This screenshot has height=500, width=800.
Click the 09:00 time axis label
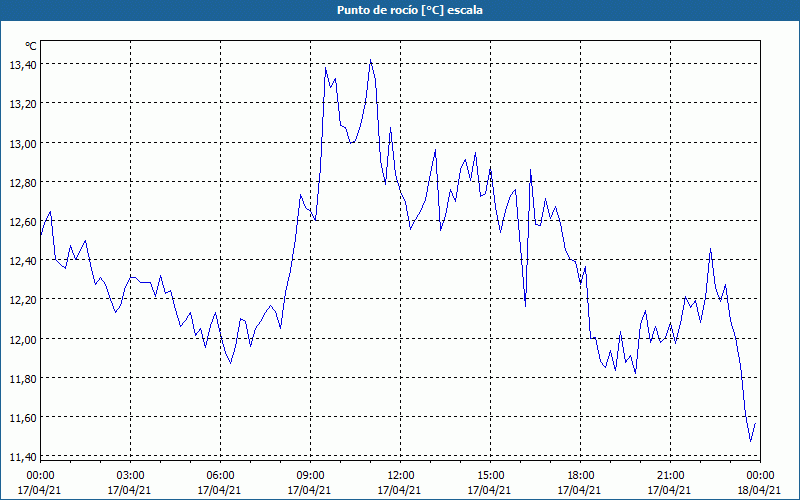(311, 476)
